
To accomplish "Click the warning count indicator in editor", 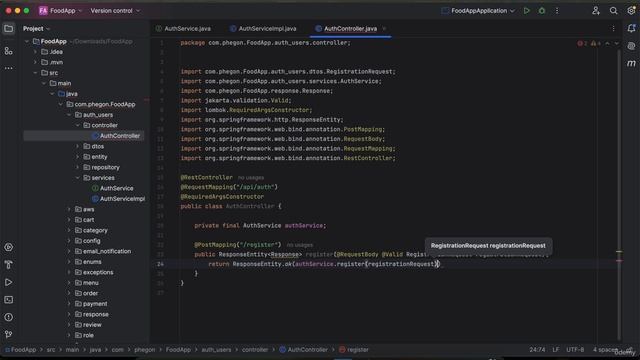I will point(596,43).
